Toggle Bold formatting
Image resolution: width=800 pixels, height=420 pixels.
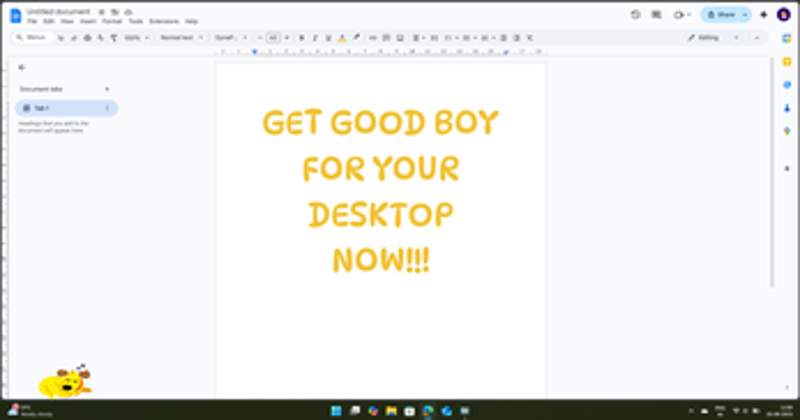302,38
